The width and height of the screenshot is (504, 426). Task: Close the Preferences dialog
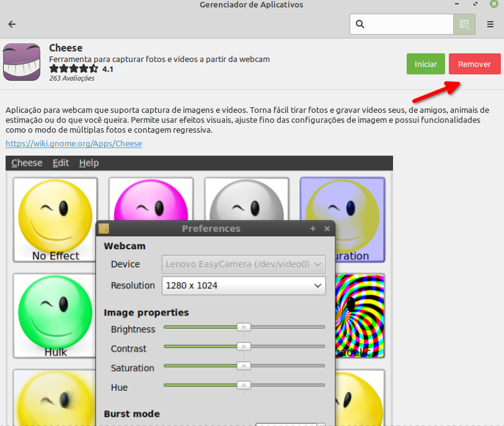tap(327, 229)
